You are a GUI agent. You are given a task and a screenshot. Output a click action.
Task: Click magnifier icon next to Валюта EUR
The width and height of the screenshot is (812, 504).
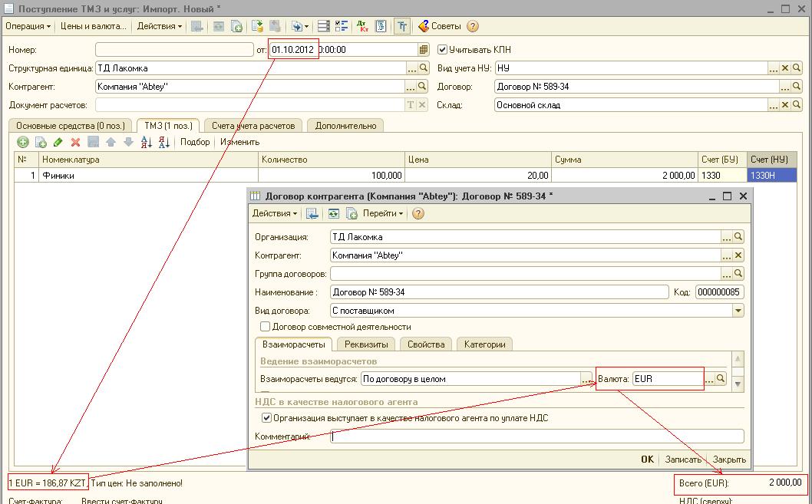[x=721, y=379]
